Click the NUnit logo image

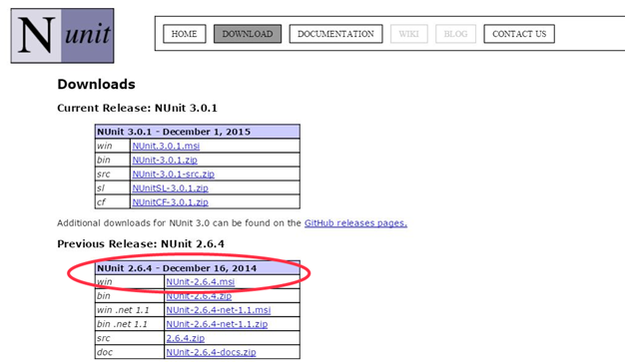[x=62, y=36]
